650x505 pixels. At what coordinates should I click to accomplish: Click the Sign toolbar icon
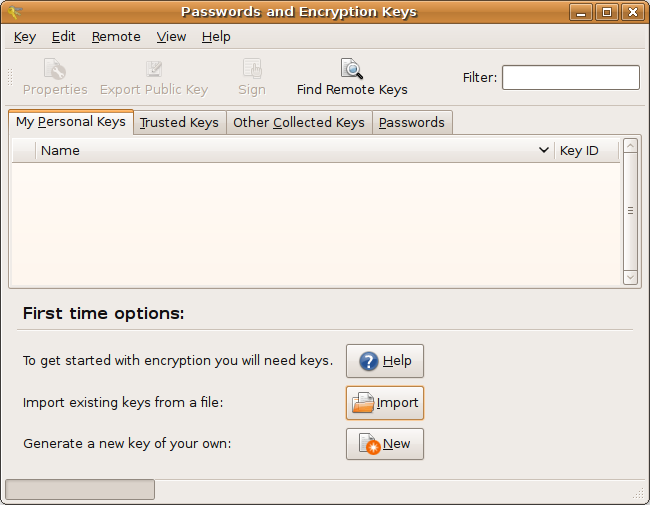click(252, 68)
